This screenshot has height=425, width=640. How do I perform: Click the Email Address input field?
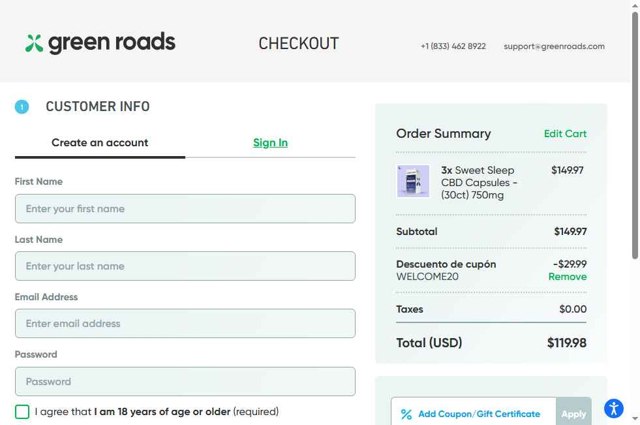[185, 323]
